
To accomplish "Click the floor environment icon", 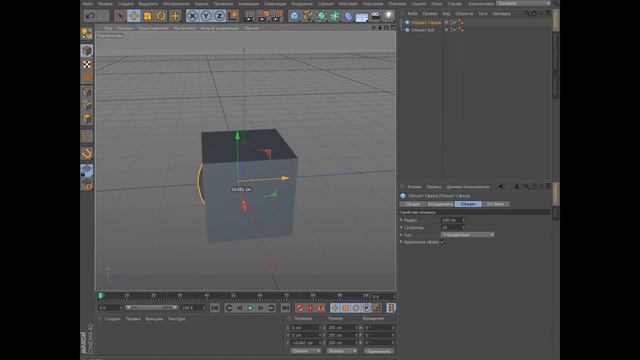I will 362,17.
